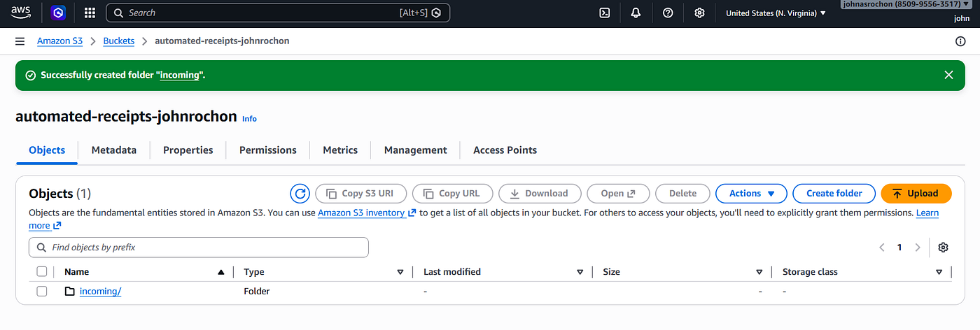Go to previous objects page arrow
The height and width of the screenshot is (330, 980).
(x=882, y=247)
